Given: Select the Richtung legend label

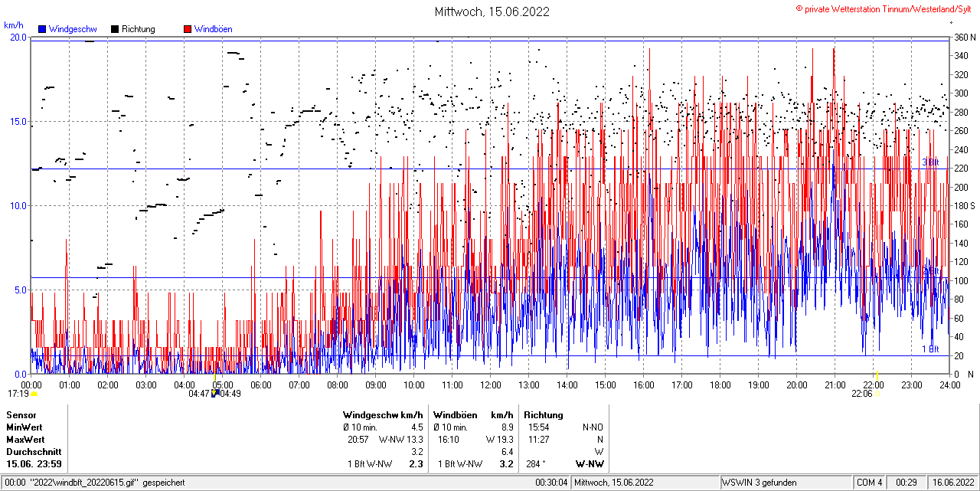Looking at the screenshot, I should click(x=139, y=29).
